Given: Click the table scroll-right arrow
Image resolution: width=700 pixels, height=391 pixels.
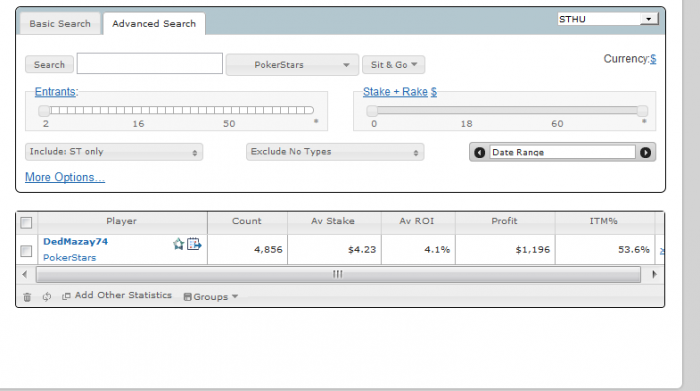Looking at the screenshot, I should click(654, 274).
